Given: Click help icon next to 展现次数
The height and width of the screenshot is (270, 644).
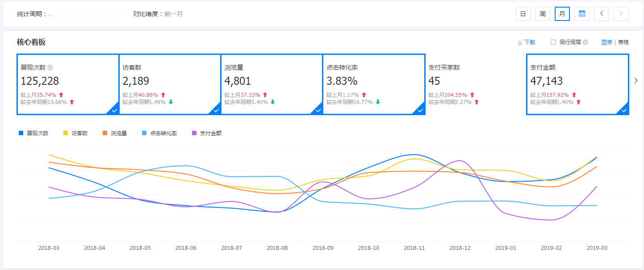Looking at the screenshot, I should click(x=50, y=68).
